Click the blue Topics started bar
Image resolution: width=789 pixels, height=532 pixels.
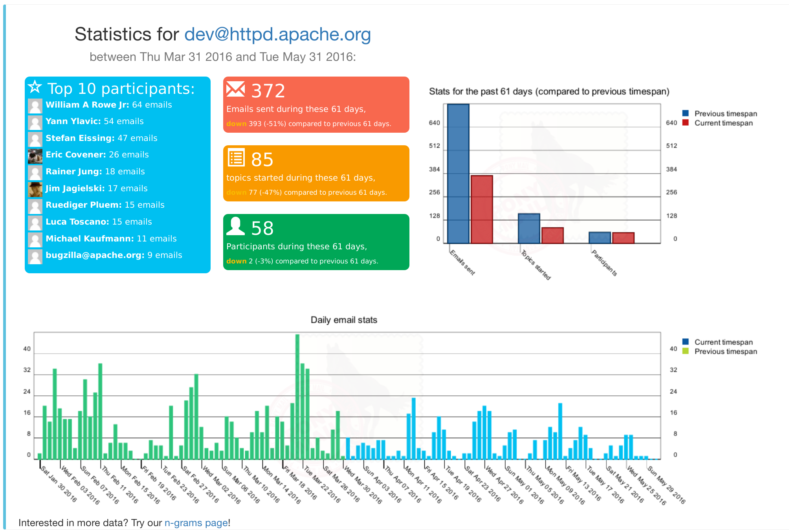point(529,229)
